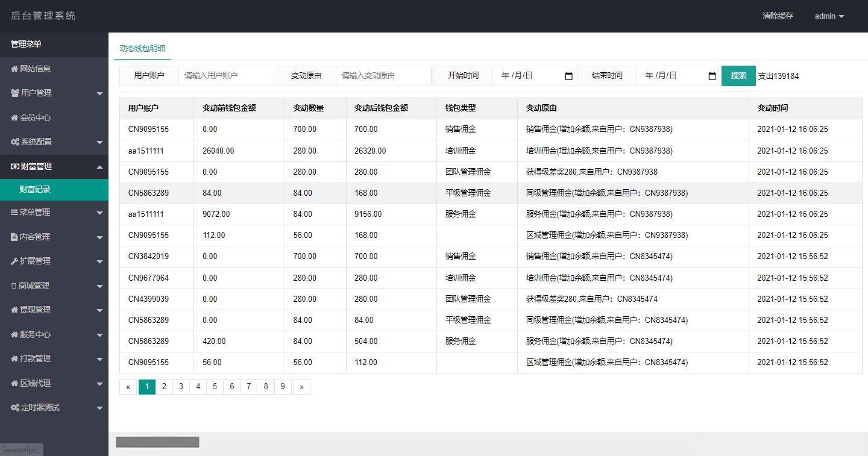Image resolution: width=868 pixels, height=456 pixels.
Task: Expand the 区域代理 menu arrow
Action: point(99,384)
